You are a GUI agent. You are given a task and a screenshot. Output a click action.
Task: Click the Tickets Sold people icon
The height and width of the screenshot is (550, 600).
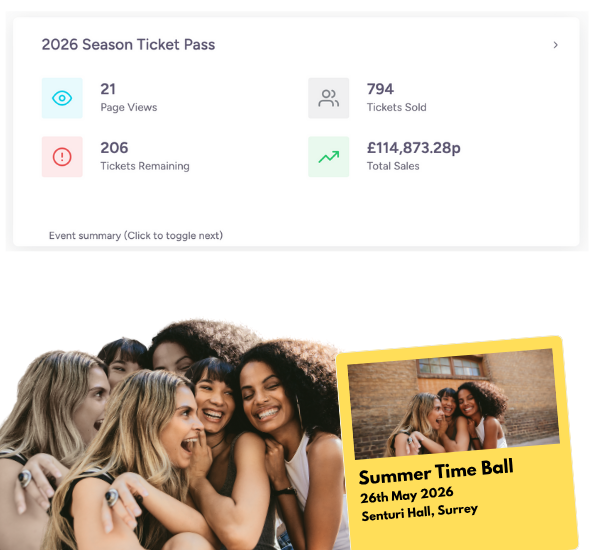coord(328,98)
